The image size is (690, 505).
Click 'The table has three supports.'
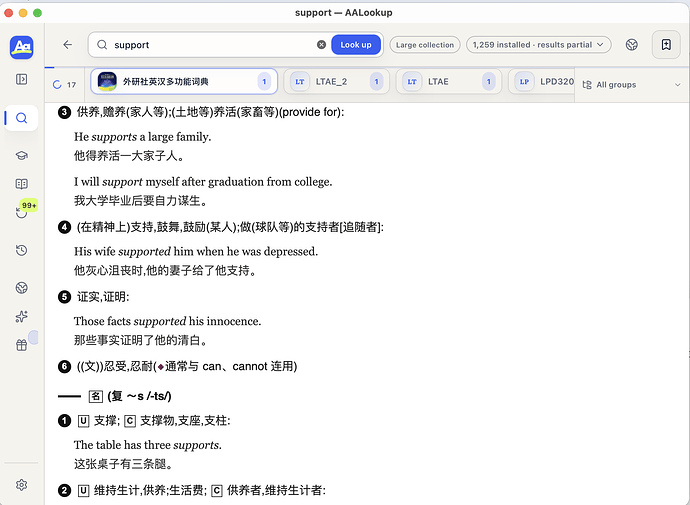pyautogui.click(x=148, y=445)
